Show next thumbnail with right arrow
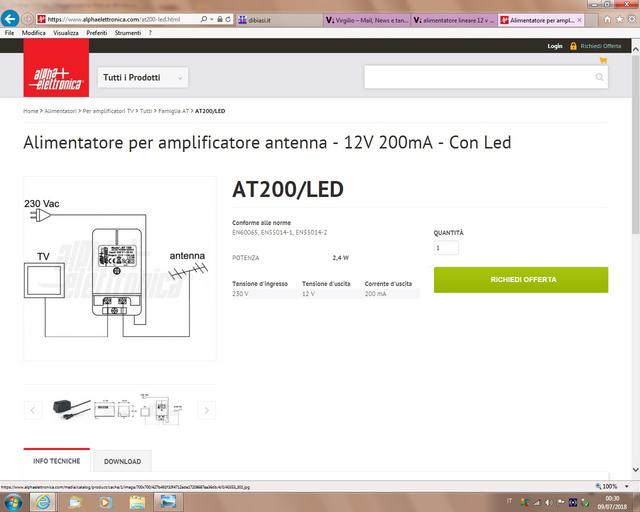The height and width of the screenshot is (512, 640). point(207,410)
